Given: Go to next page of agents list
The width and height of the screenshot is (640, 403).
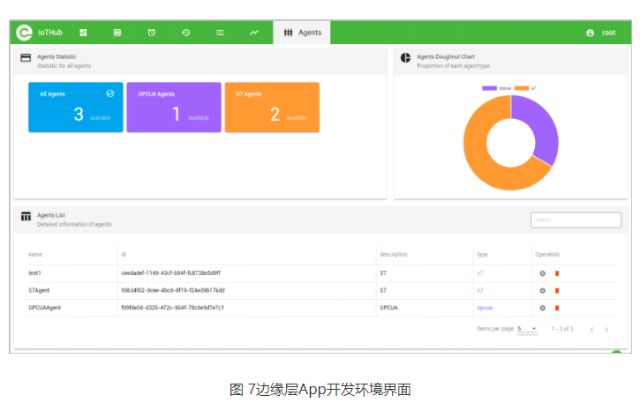Looking at the screenshot, I should (606, 329).
